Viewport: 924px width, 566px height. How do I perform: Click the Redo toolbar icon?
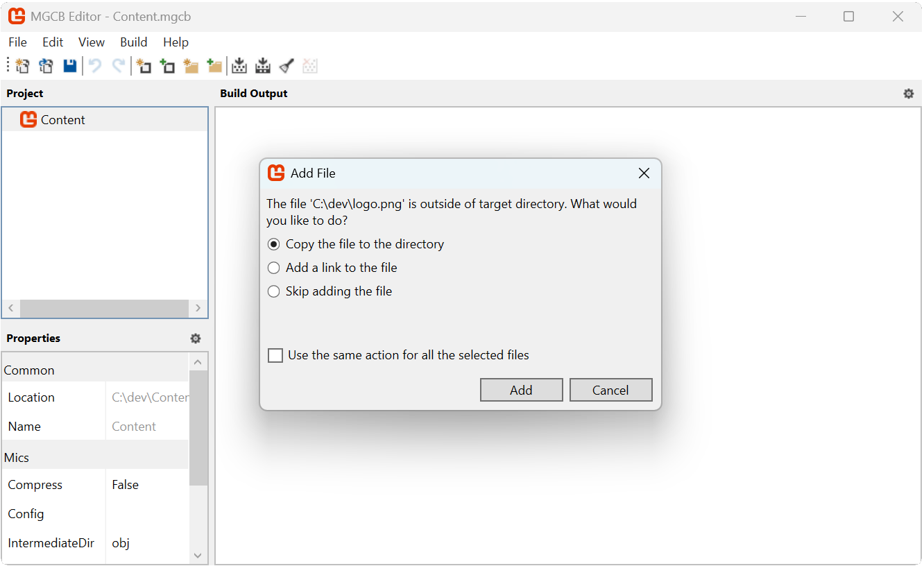tap(119, 65)
